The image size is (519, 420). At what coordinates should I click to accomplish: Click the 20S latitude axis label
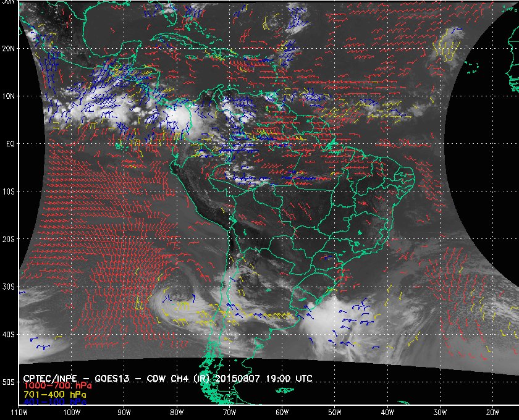(9, 239)
